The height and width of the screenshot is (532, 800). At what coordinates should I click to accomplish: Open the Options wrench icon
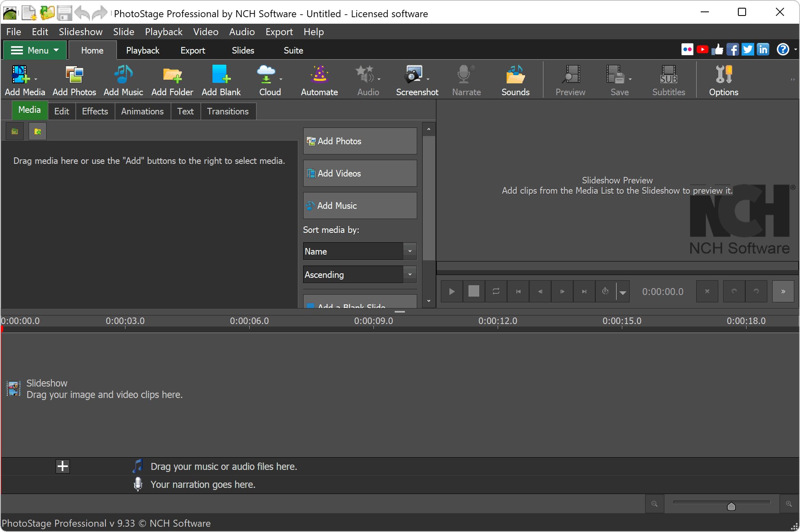click(724, 80)
